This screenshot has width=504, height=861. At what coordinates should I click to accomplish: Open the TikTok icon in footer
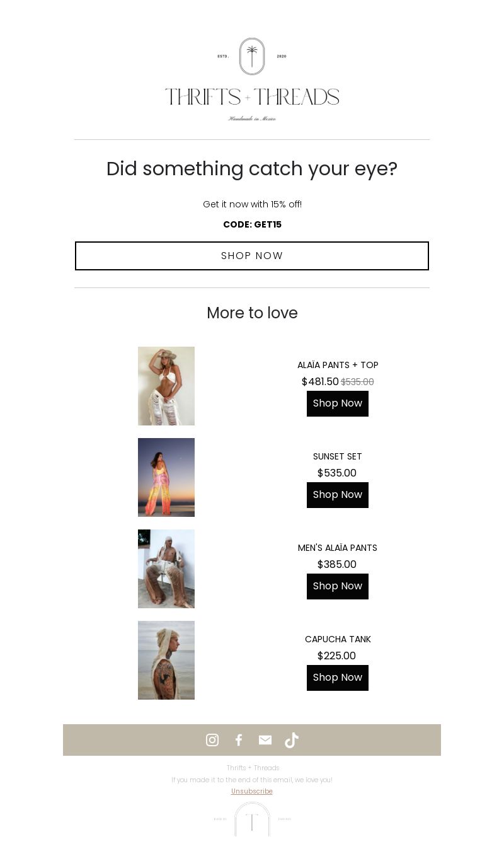tap(292, 740)
